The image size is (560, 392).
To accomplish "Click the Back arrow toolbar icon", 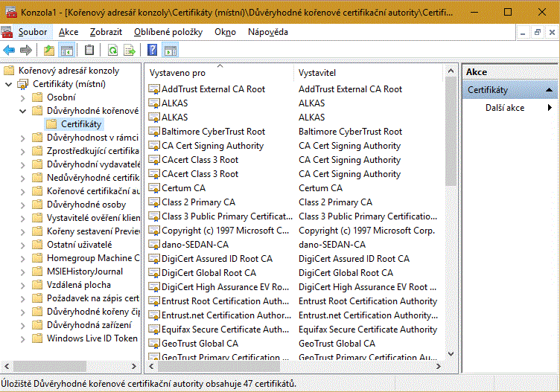I will (x=9, y=50).
